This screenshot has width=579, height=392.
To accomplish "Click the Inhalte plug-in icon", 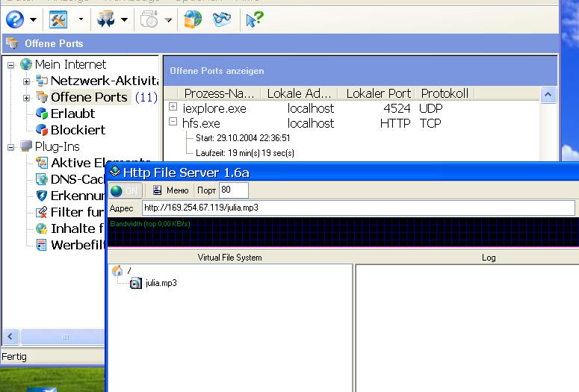I will pyautogui.click(x=42, y=228).
